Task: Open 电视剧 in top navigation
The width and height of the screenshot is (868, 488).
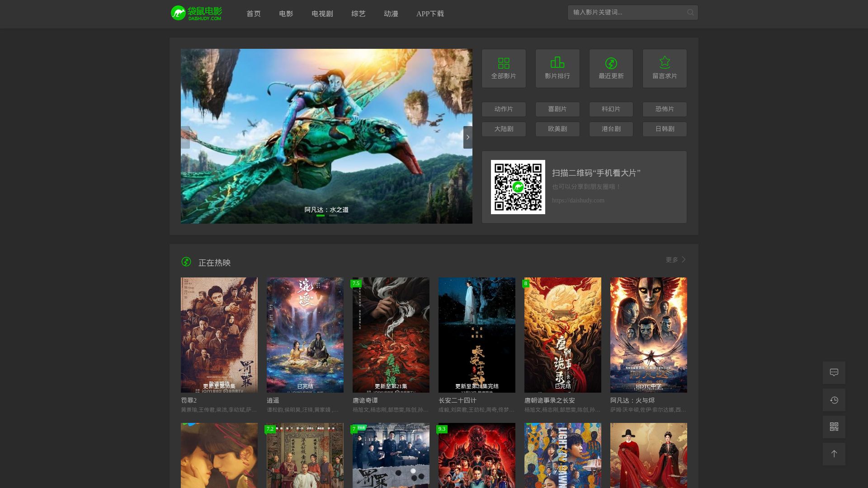Action: [322, 14]
